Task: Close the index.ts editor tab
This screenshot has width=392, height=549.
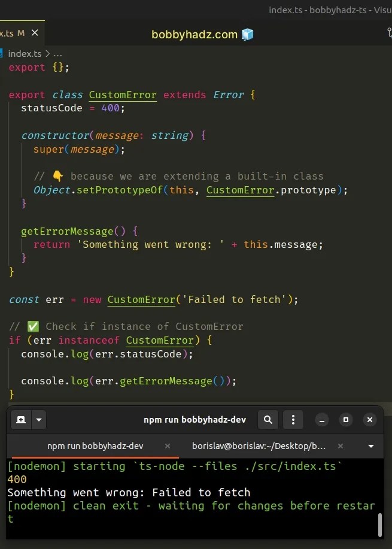Action: [35, 33]
